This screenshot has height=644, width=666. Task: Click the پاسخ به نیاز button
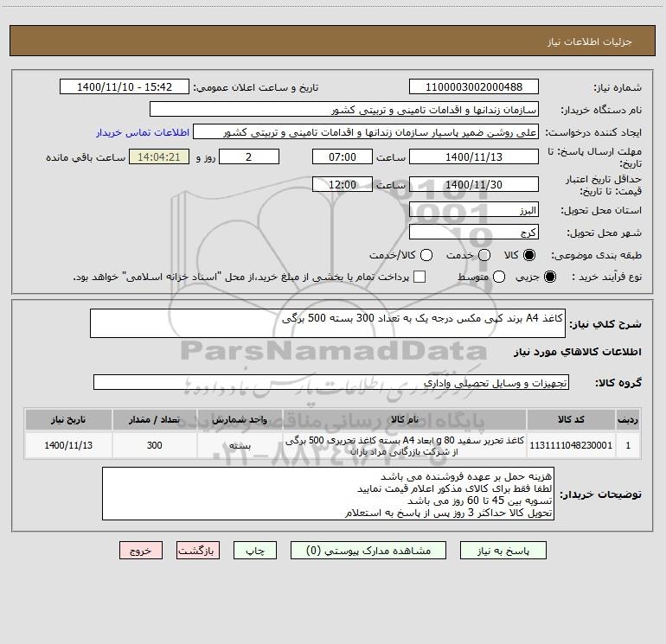(503, 551)
